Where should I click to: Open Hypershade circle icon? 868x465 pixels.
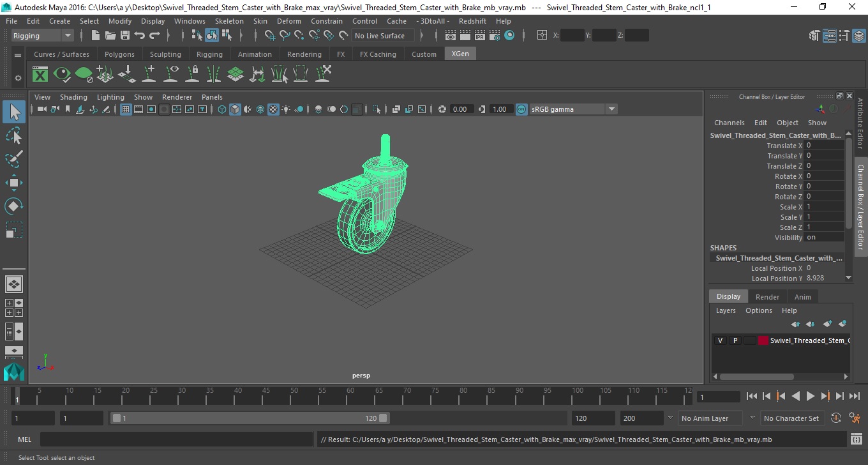[x=509, y=36]
